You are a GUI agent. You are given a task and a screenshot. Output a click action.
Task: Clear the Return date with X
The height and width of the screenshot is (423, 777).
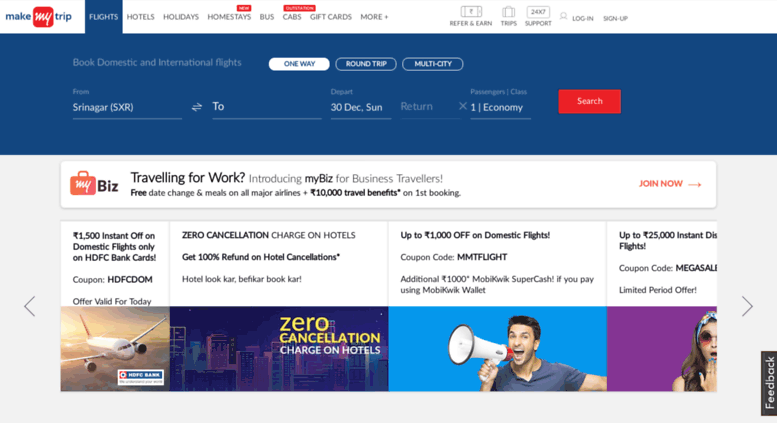[x=462, y=106]
